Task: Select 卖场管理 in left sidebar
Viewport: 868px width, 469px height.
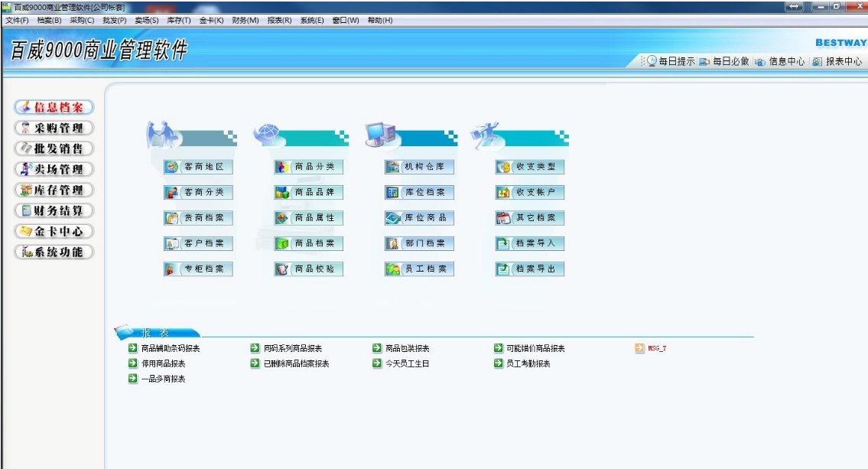Action: pos(54,169)
